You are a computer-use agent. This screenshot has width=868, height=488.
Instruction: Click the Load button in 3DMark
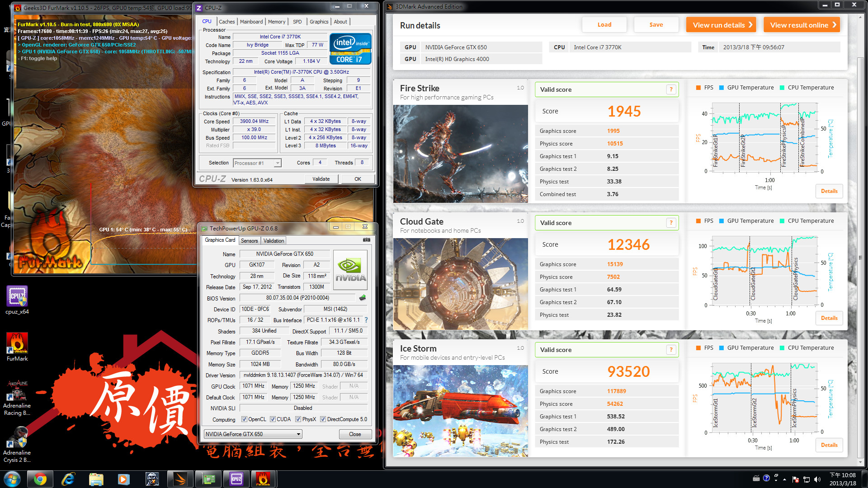(604, 25)
